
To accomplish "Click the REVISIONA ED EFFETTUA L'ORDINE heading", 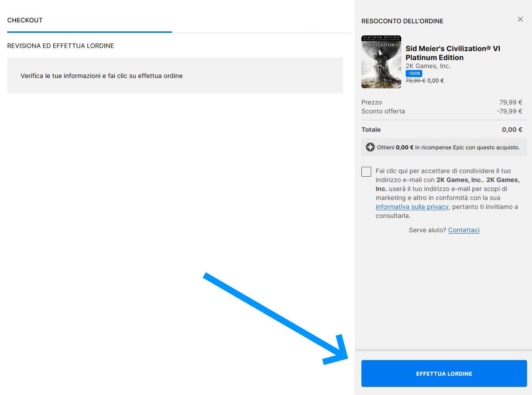I will coord(60,46).
